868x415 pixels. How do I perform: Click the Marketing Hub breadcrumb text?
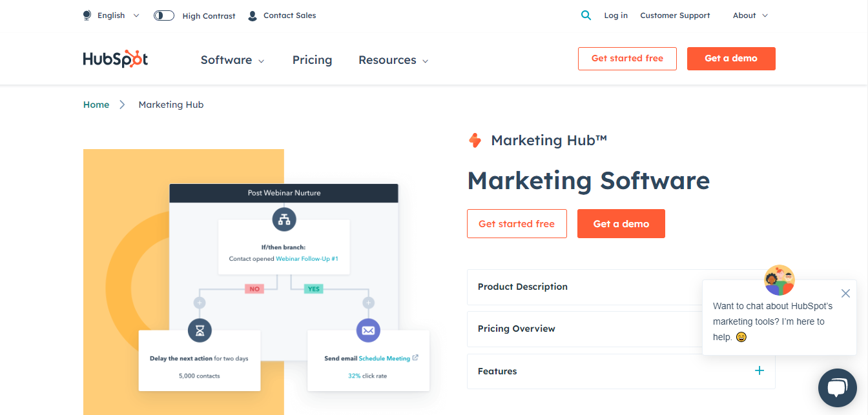[x=171, y=105]
